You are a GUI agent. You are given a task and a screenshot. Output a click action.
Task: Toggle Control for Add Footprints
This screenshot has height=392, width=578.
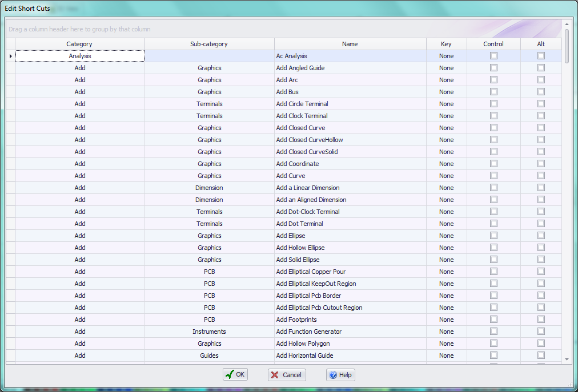click(493, 319)
